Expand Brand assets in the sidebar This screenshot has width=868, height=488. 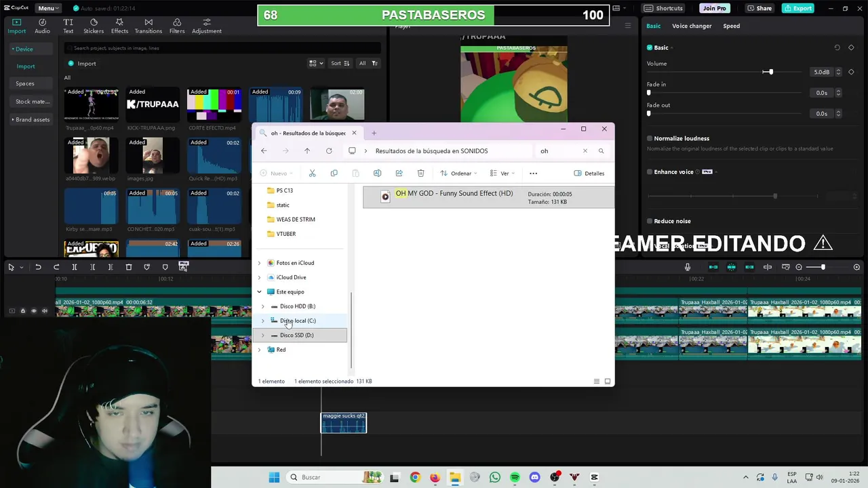pyautogui.click(x=31, y=119)
